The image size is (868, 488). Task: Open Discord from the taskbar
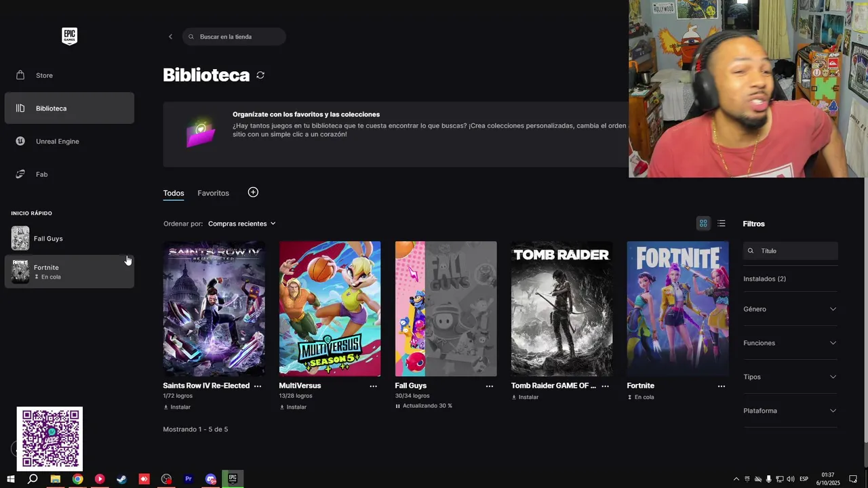(x=211, y=479)
